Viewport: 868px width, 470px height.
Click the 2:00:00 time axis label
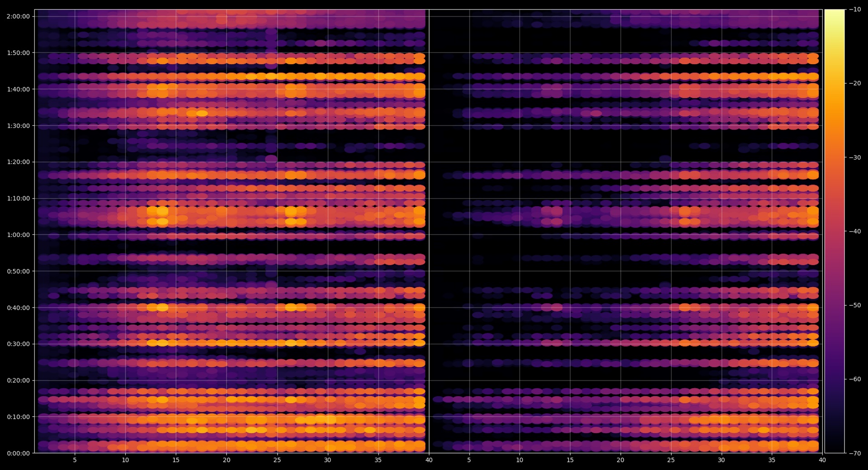pos(18,16)
